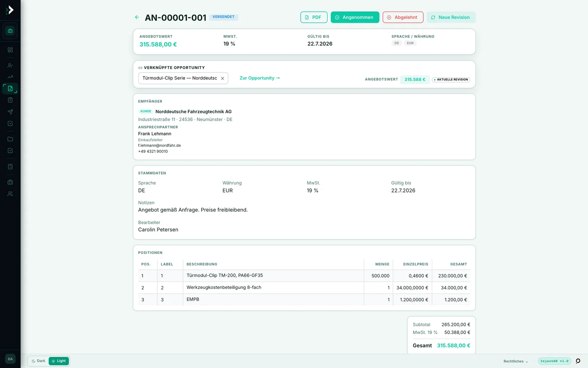Image resolution: width=588 pixels, height=368 pixels.
Task: Open the clipboard list sidebar icon
Action: click(x=10, y=100)
